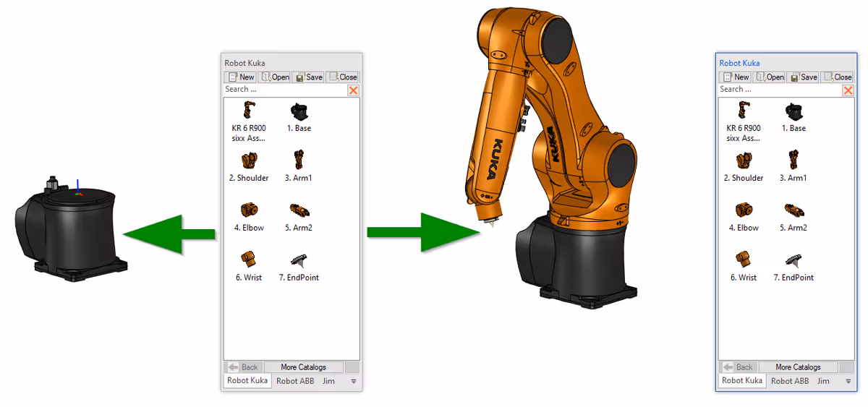Expand tab overflow arrow in left catalog
Screen dimensions: 868x407
point(354,381)
